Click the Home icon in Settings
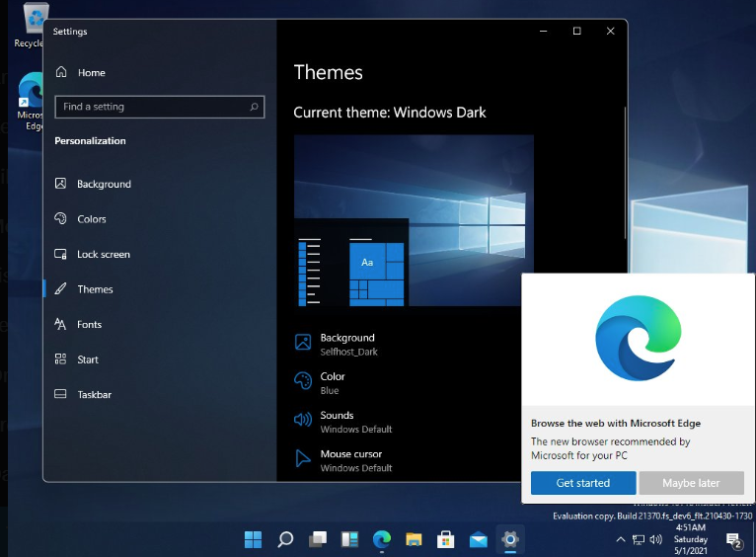756x557 pixels. click(x=62, y=72)
